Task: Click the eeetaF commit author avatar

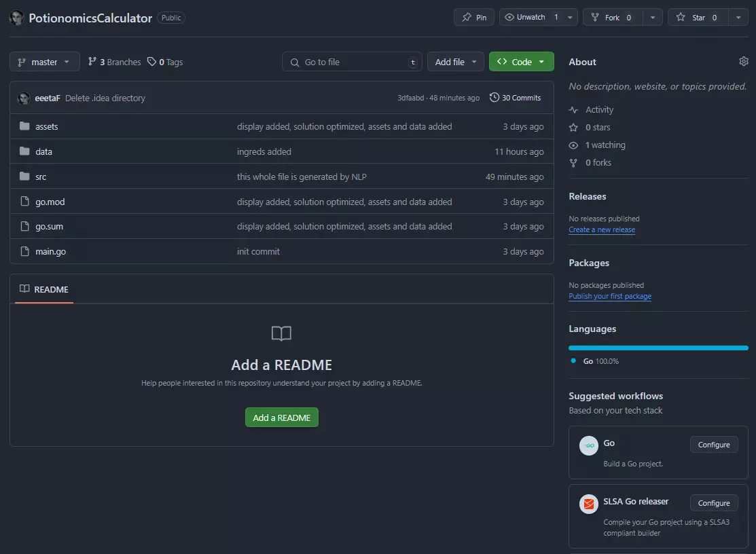Action: (x=24, y=98)
